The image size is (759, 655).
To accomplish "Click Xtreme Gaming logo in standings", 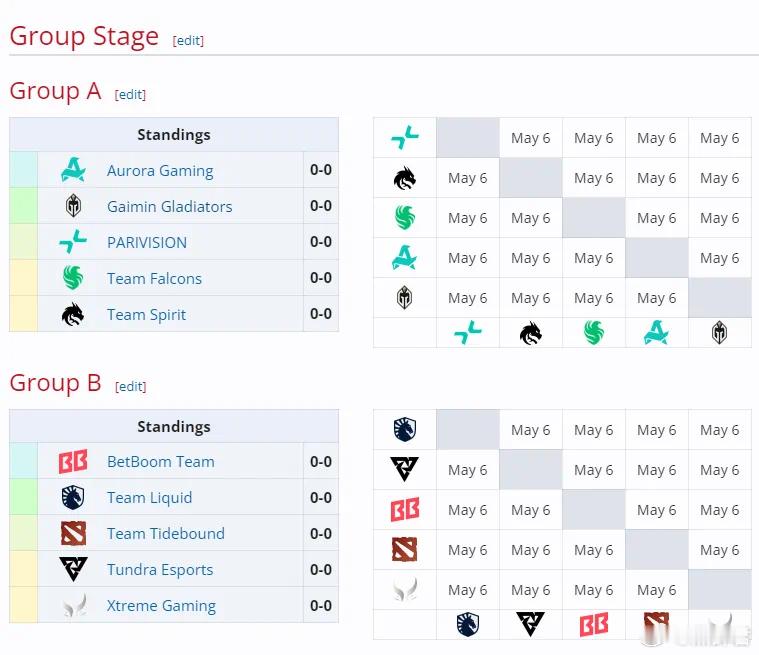I will coord(75,605).
